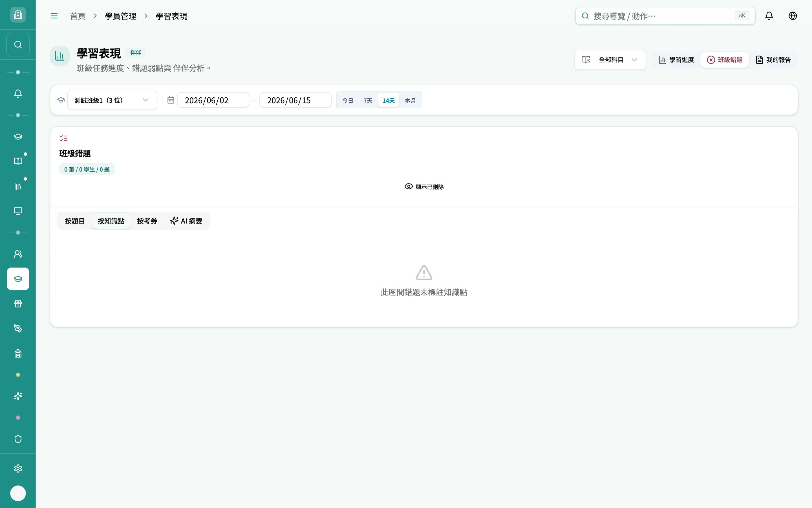This screenshot has height=508, width=812.
Task: Open the 全部科目 subject dropdown
Action: click(x=610, y=60)
